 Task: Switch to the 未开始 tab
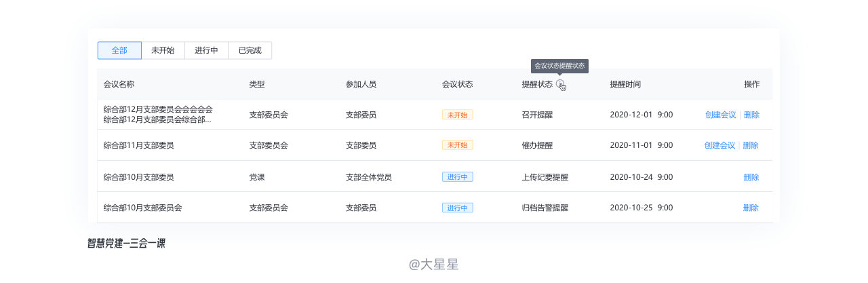pos(163,50)
